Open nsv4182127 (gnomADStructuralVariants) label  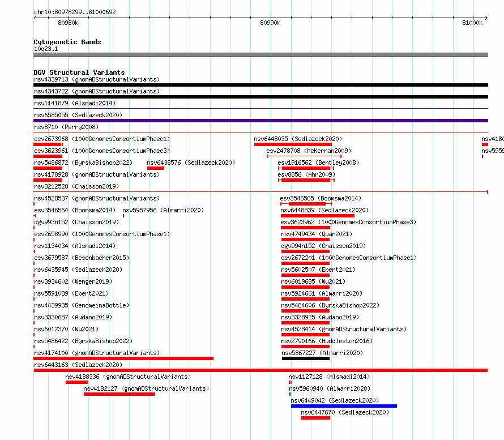[x=146, y=388]
